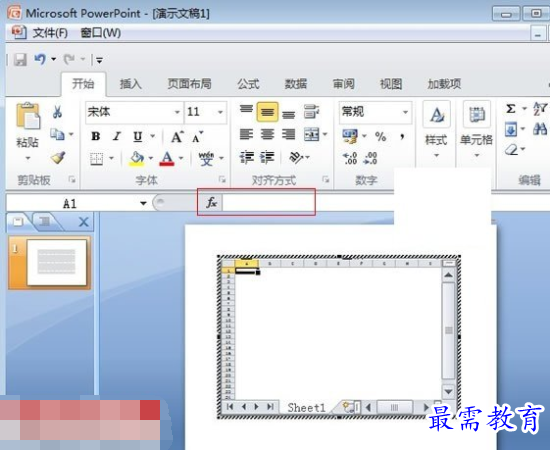Open the 文件(F) menu
This screenshot has width=550, height=450.
click(x=50, y=33)
